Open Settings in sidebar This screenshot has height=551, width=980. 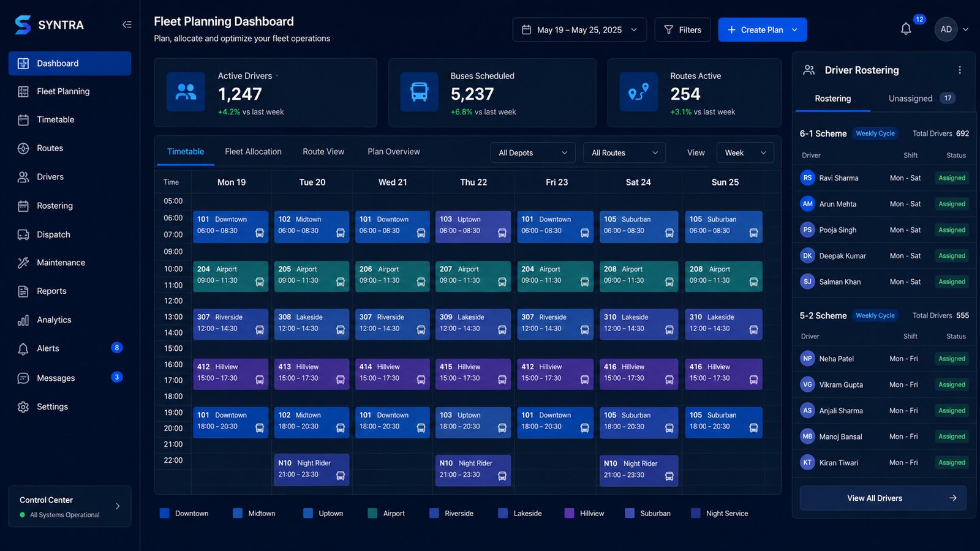click(70, 407)
